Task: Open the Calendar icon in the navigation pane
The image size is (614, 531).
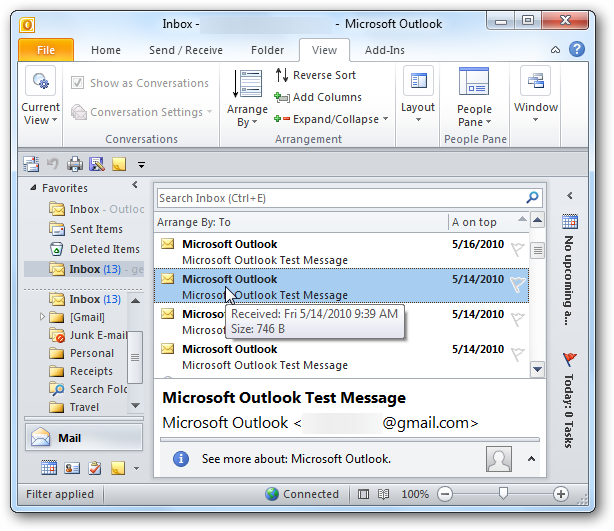Action: click(49, 468)
